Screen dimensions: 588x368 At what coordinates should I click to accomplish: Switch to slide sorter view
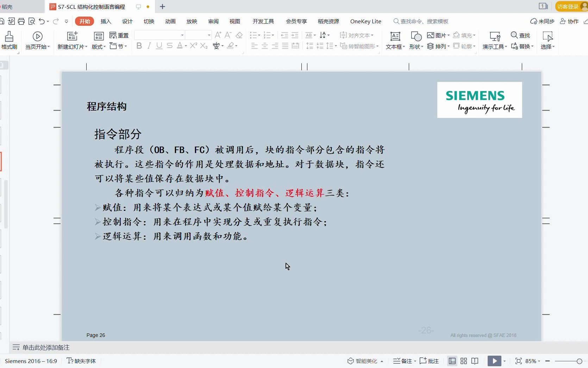point(463,361)
